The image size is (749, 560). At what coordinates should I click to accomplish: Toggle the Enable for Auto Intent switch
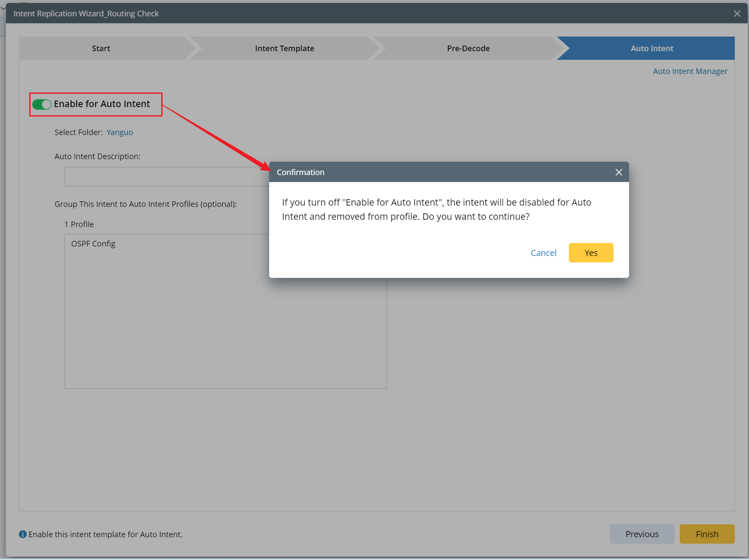[42, 104]
